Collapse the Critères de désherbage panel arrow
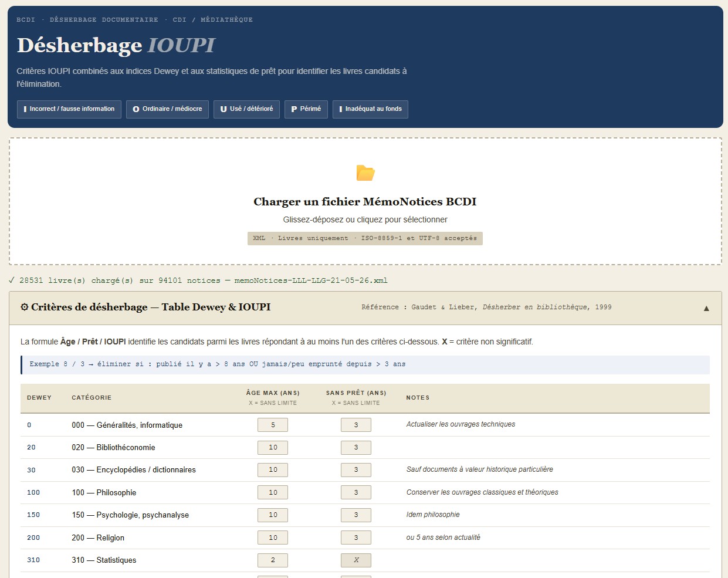 pyautogui.click(x=706, y=308)
